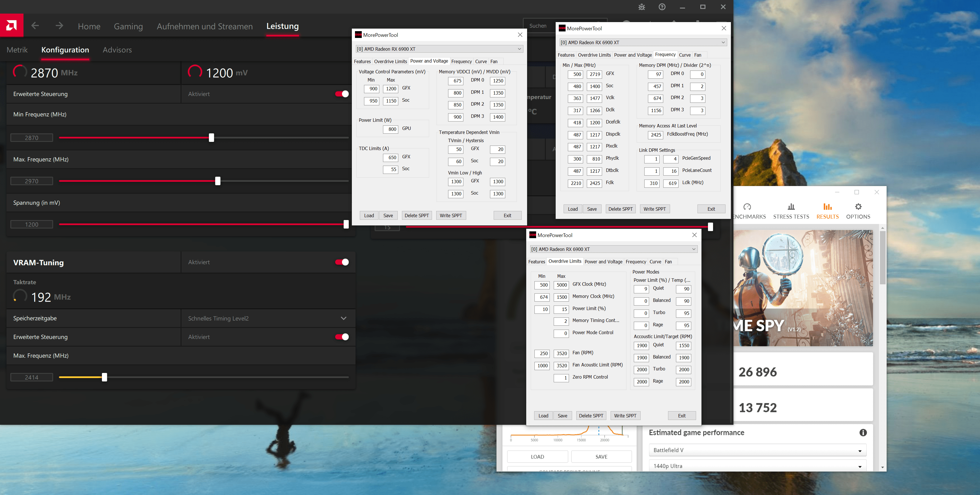Open GPU dropdown in Frequency window
This screenshot has width=980, height=495.
pyautogui.click(x=643, y=42)
